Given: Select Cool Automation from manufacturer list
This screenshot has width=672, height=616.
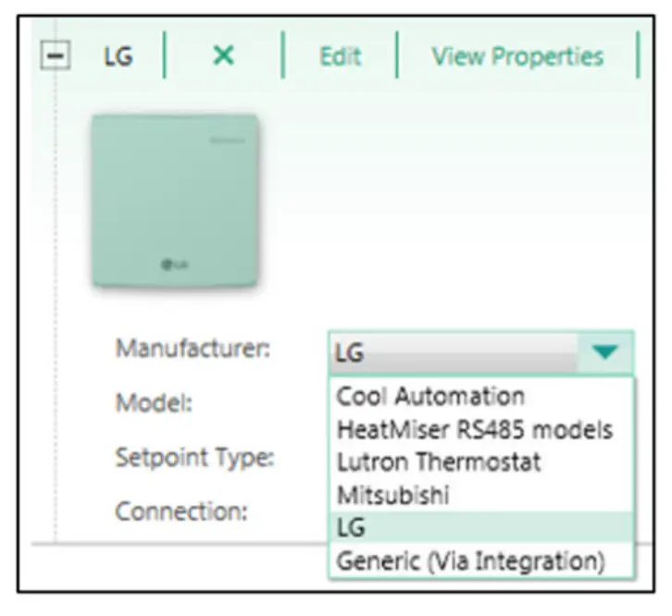Looking at the screenshot, I should tap(480, 396).
